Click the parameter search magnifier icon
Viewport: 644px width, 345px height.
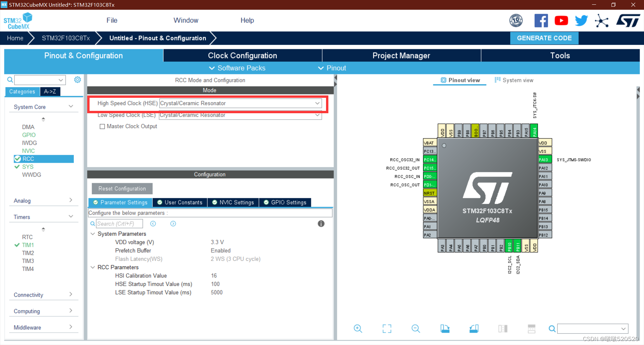pyautogui.click(x=93, y=224)
